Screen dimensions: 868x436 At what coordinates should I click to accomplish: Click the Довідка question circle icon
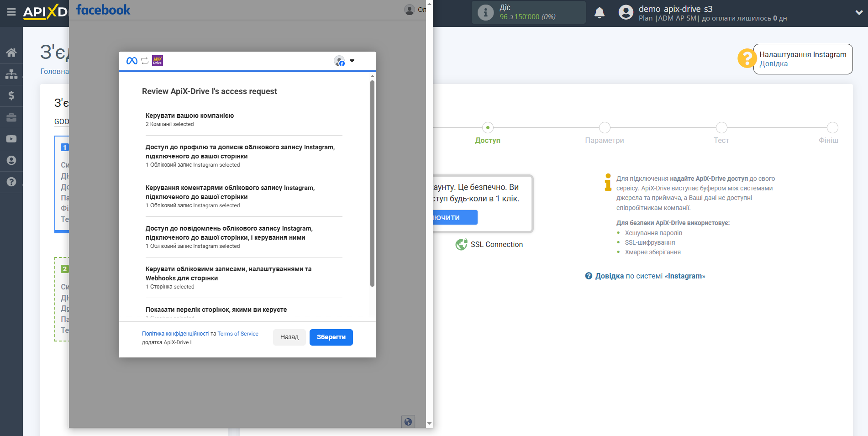tap(589, 276)
